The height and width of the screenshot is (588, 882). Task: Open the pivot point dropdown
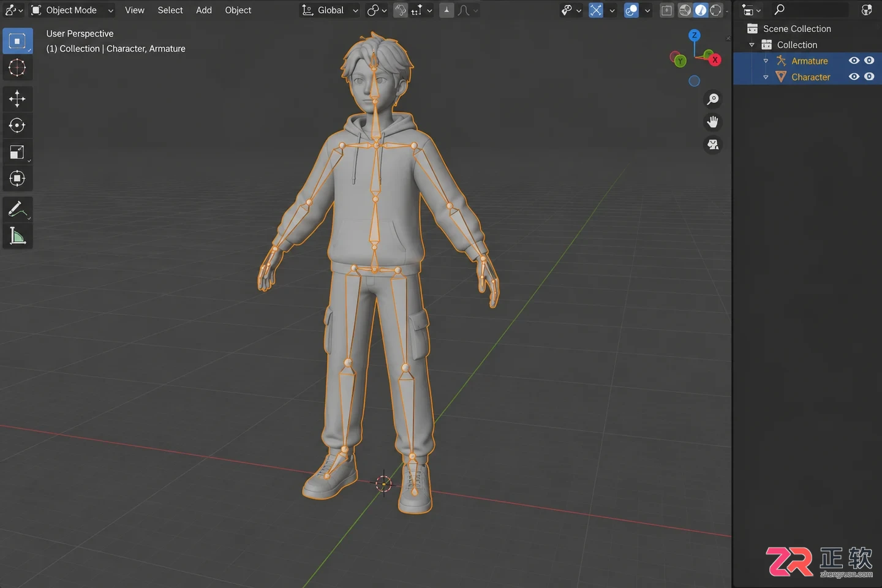[377, 10]
